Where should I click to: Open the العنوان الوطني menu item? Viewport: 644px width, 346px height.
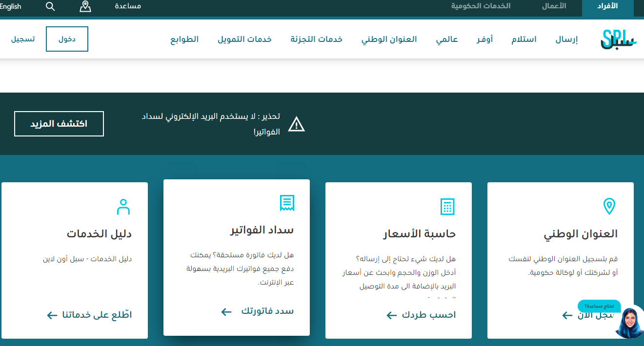tap(389, 39)
